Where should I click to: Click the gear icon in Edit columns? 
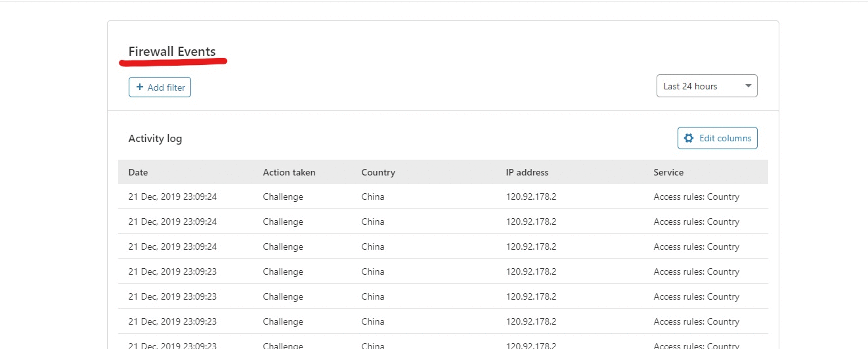click(x=689, y=138)
